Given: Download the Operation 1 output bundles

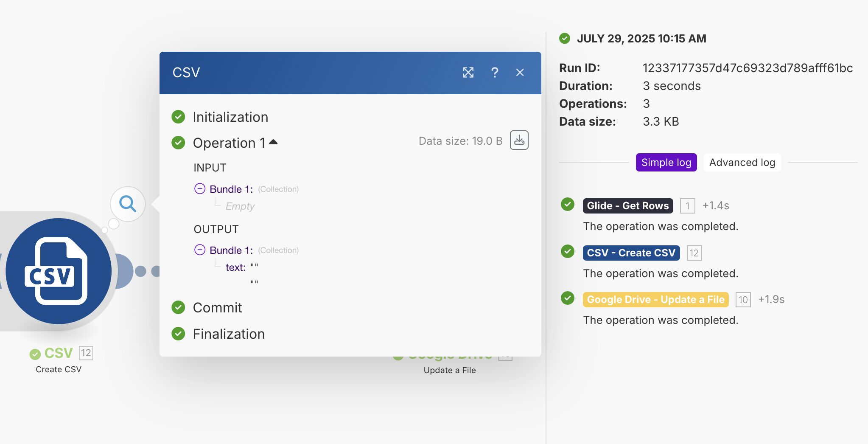Looking at the screenshot, I should 519,141.
